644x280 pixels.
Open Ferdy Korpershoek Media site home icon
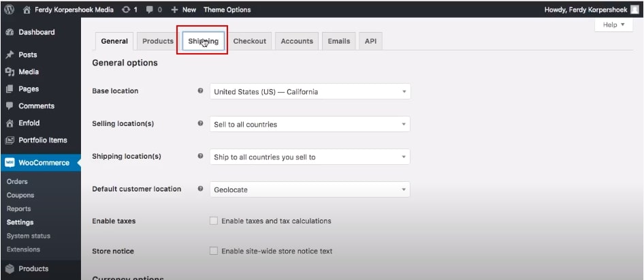pos(27,10)
